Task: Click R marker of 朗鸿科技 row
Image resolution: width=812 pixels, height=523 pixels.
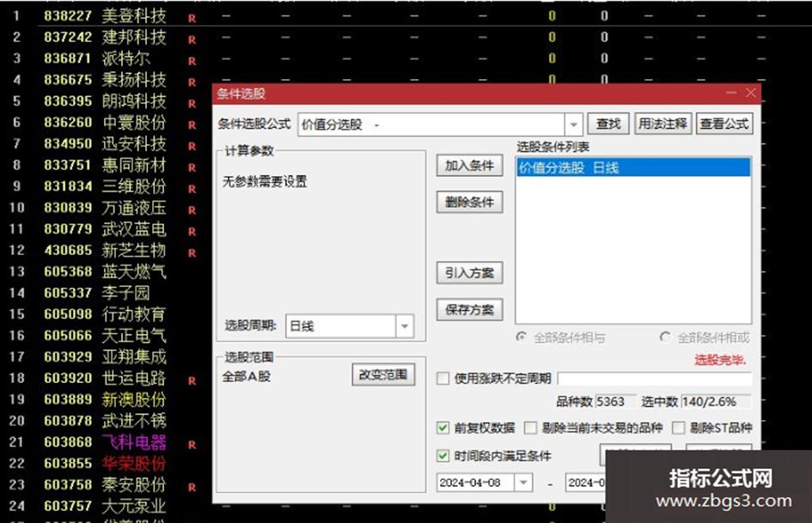Action: pyautogui.click(x=192, y=104)
